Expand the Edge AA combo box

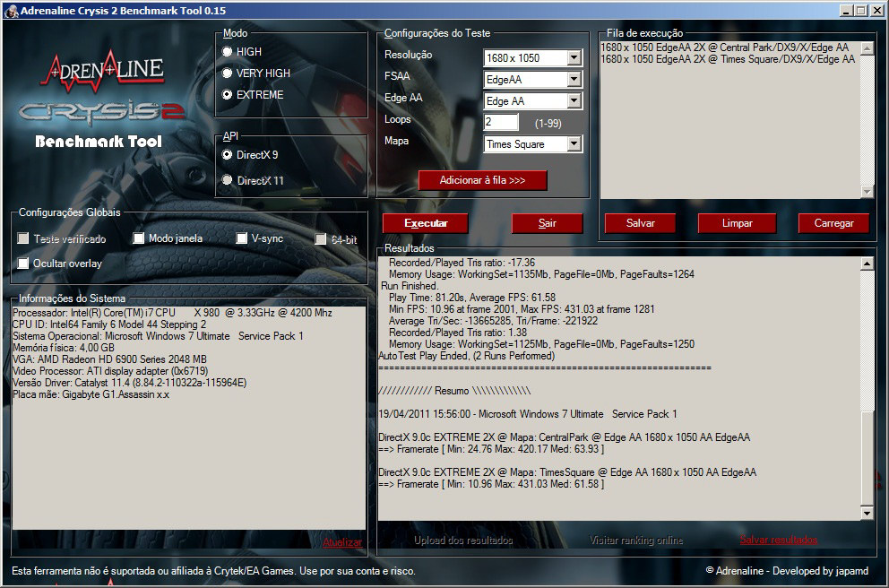pos(574,101)
